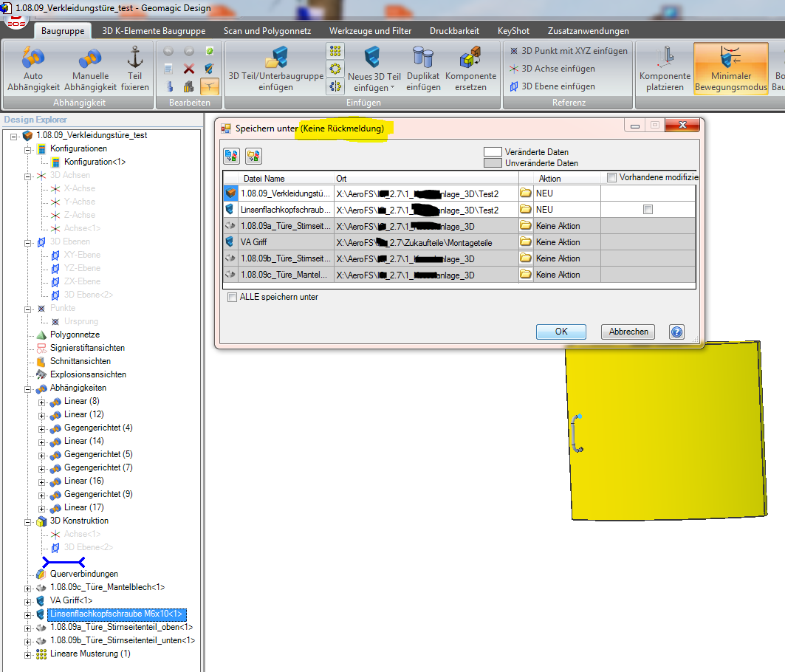Viewport: 785px width, 672px height.
Task: Select Querverbindungen tree item
Action: click(84, 574)
